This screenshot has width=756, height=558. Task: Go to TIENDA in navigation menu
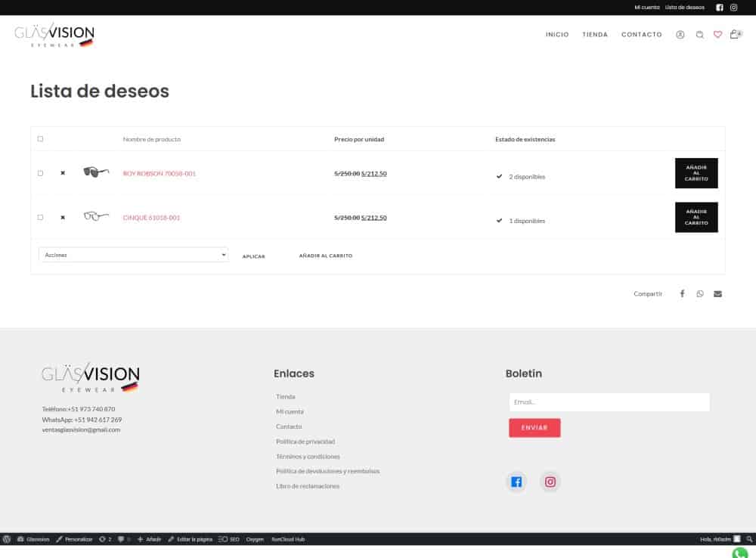(595, 35)
